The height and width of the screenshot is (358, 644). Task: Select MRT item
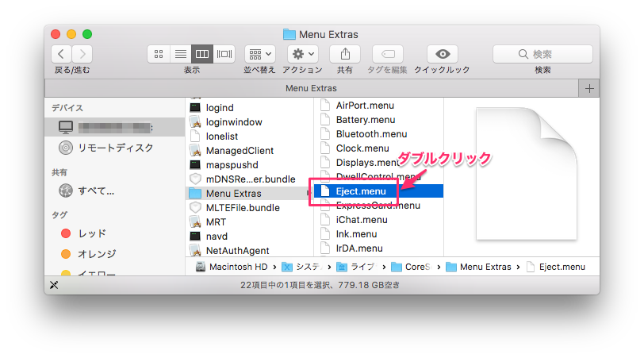click(249, 222)
